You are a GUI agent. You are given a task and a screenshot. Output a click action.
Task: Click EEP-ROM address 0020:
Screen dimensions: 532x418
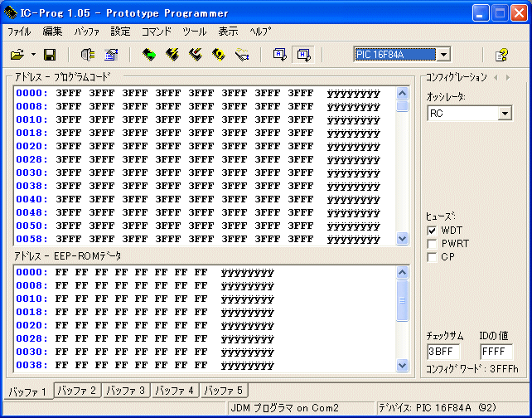(31, 326)
